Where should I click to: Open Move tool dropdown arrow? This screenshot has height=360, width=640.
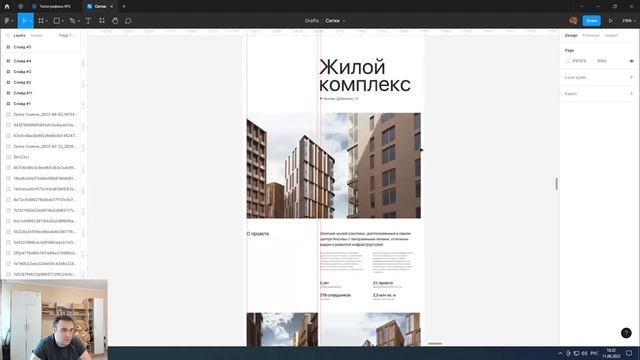click(x=31, y=21)
